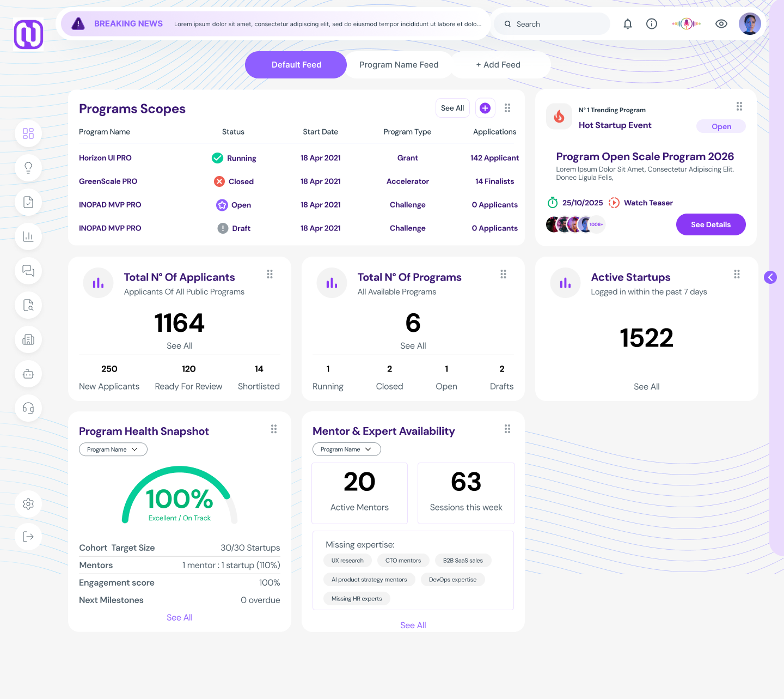This screenshot has height=699, width=784.
Task: Activate the voice assistant microphone icon
Action: 686,23
